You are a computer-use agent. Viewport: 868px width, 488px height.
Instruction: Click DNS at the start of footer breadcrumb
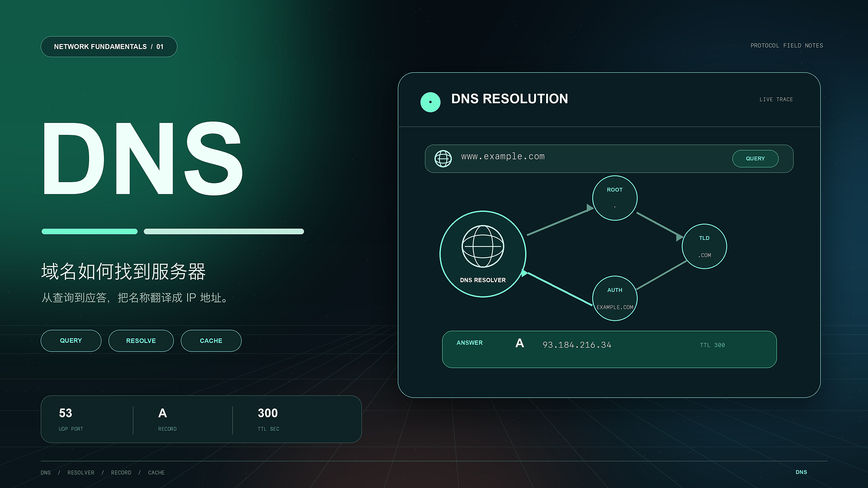45,472
